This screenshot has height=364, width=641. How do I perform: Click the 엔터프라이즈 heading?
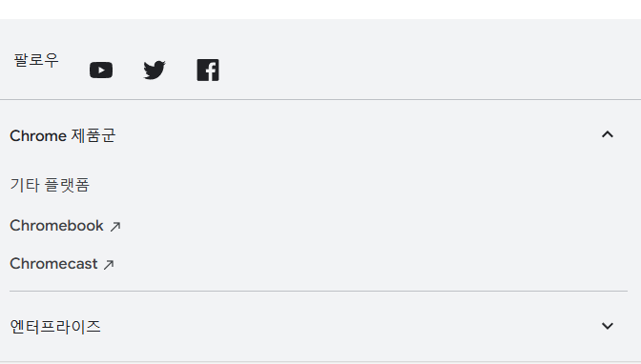tap(55, 327)
